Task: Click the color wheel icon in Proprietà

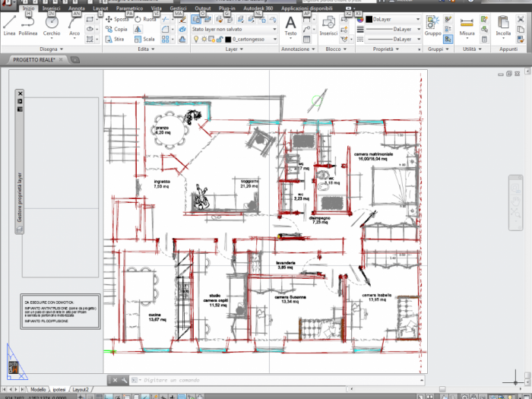Action: (x=360, y=19)
